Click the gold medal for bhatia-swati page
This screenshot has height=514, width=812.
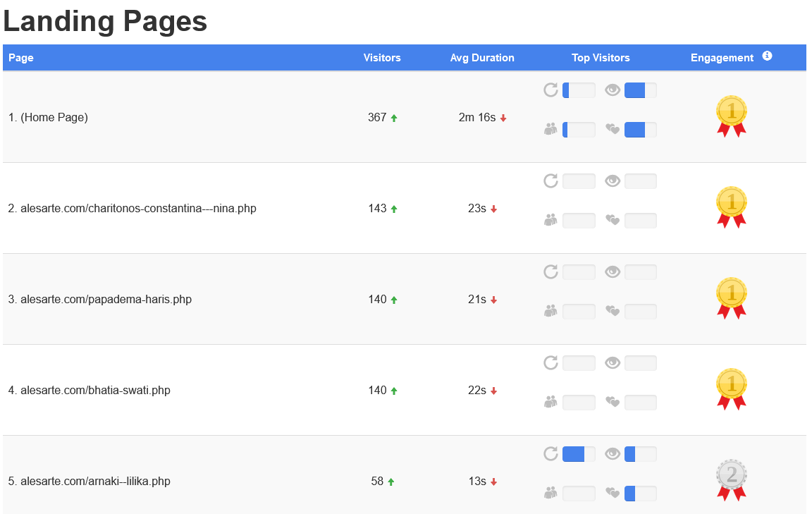point(731,389)
